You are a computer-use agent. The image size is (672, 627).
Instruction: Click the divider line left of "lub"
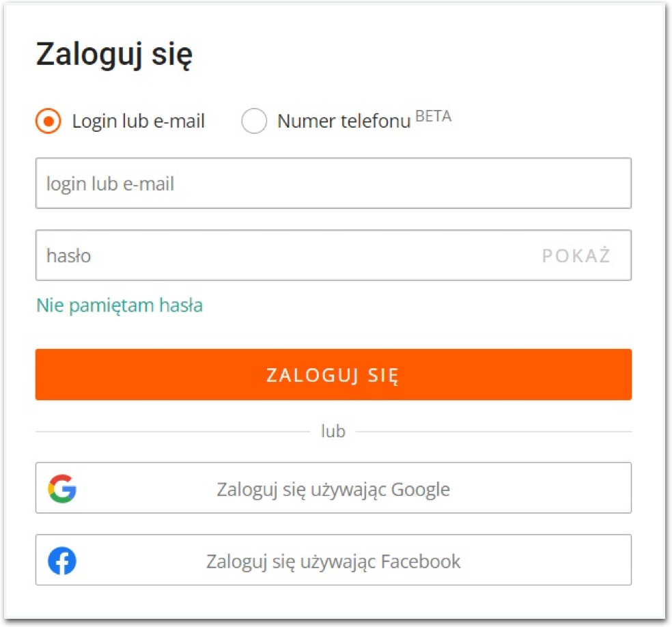(x=171, y=432)
